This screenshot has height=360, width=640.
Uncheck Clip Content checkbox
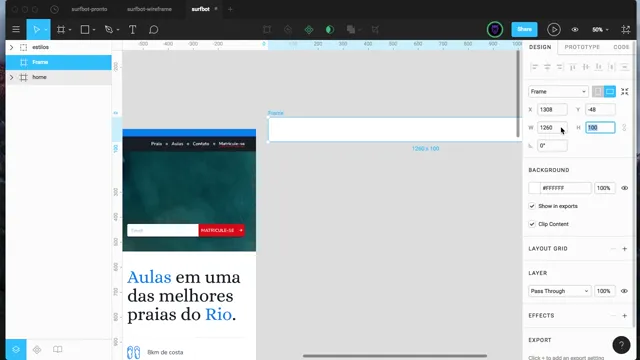pyautogui.click(x=532, y=224)
